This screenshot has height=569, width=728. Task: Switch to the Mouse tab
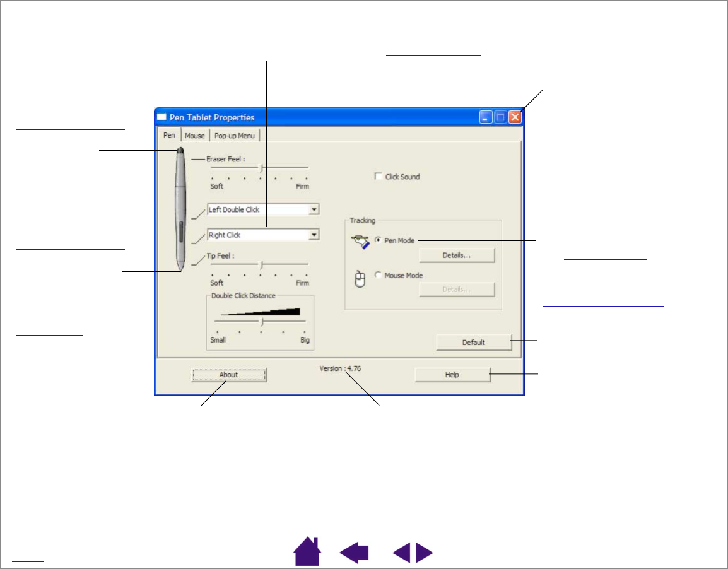coord(194,136)
